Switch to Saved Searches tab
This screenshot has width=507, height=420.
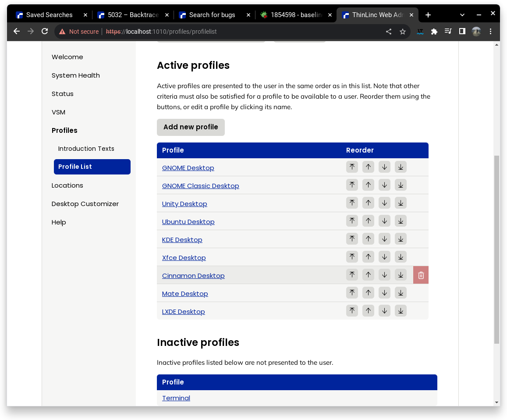click(x=49, y=15)
